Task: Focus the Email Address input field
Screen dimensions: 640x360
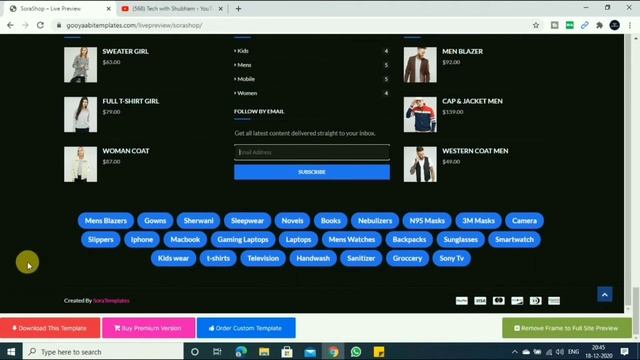Action: point(312,152)
